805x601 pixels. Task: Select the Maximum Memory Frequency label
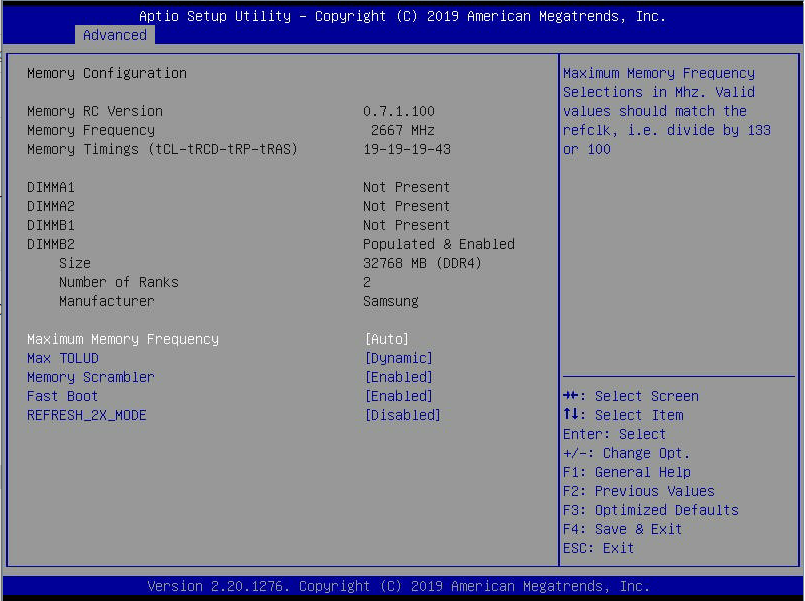click(x=123, y=339)
